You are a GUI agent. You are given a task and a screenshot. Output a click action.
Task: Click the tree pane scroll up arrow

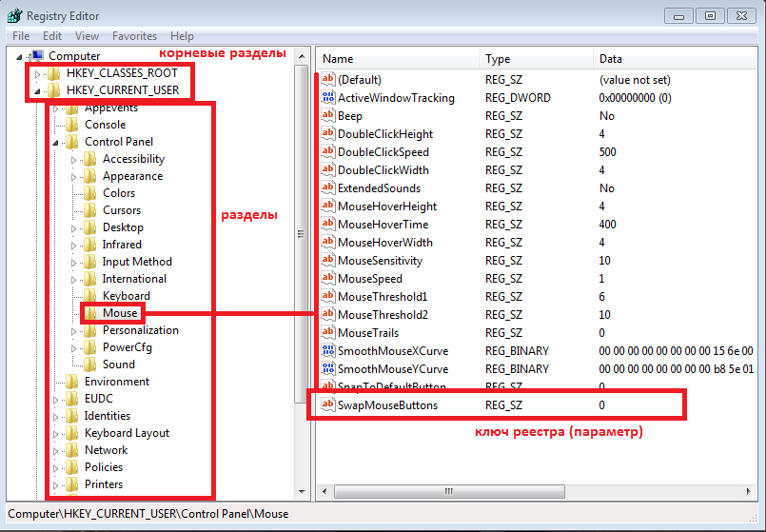pyautogui.click(x=302, y=56)
